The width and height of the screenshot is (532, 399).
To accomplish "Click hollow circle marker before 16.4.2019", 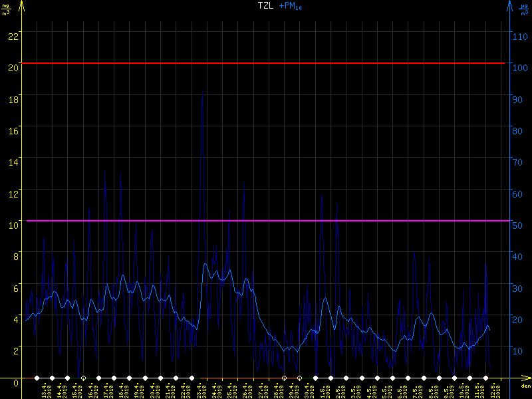I will click(x=83, y=378).
